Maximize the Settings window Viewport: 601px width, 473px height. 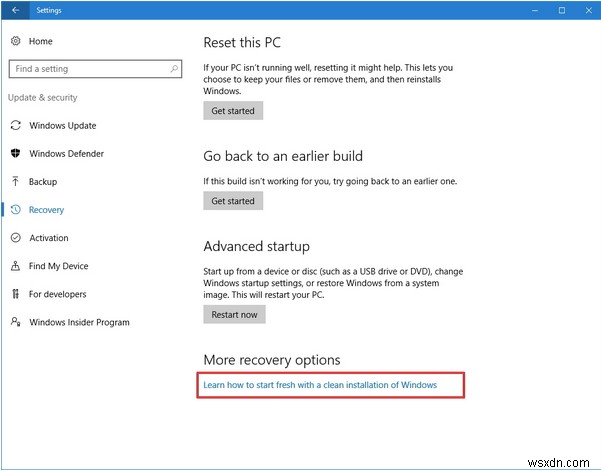point(562,10)
